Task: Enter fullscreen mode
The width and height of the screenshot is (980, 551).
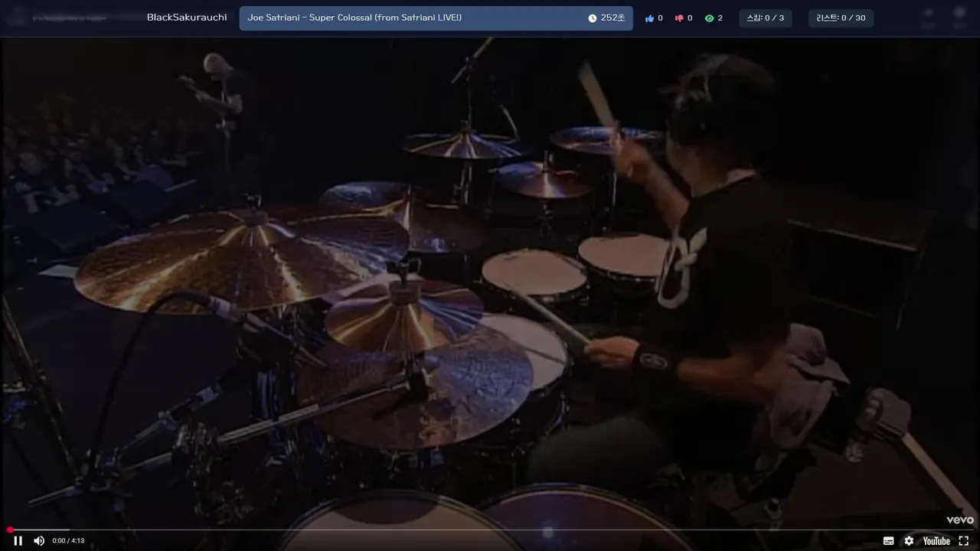Action: click(963, 540)
